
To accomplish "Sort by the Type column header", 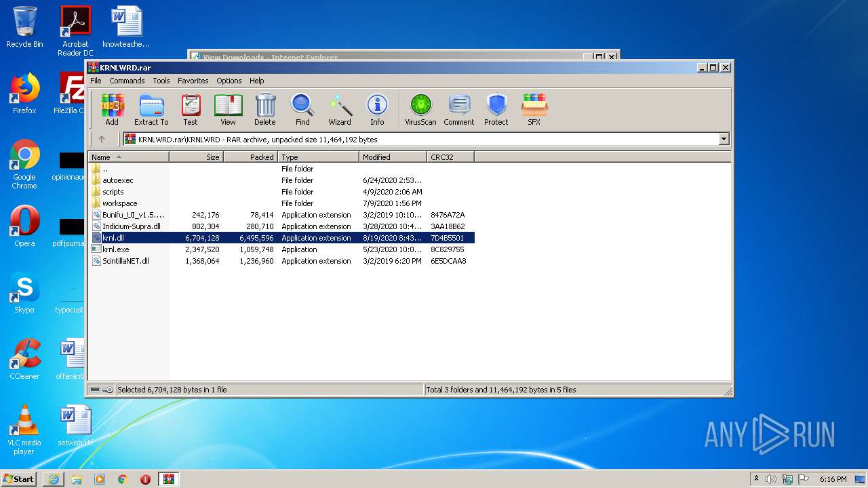I will coord(318,157).
